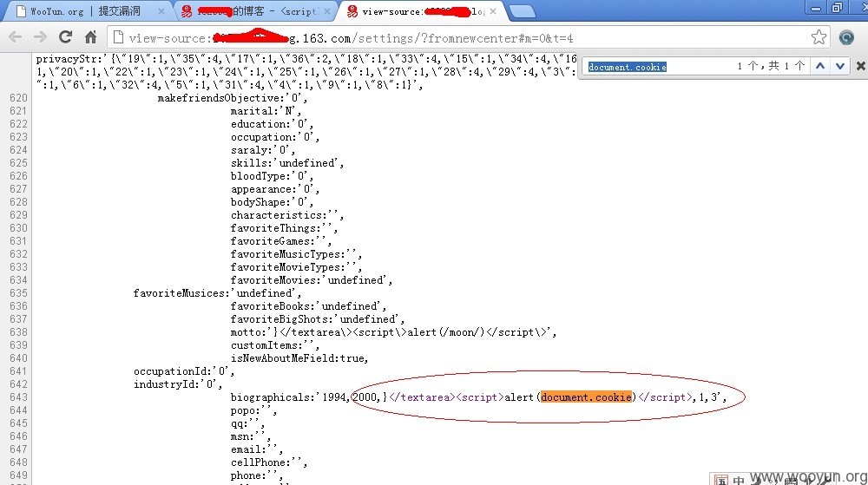Click the motto line with alert(/moon/)
This screenshot has height=485, width=868.
coord(393,332)
